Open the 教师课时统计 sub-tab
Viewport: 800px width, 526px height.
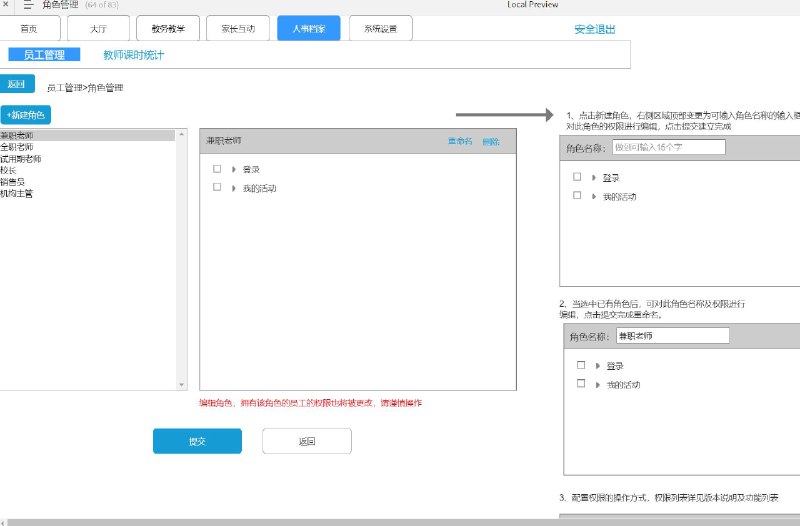tap(134, 55)
